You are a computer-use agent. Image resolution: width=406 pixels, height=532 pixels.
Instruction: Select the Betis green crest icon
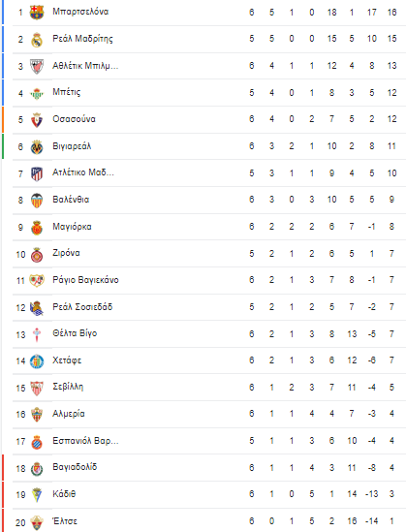click(37, 93)
